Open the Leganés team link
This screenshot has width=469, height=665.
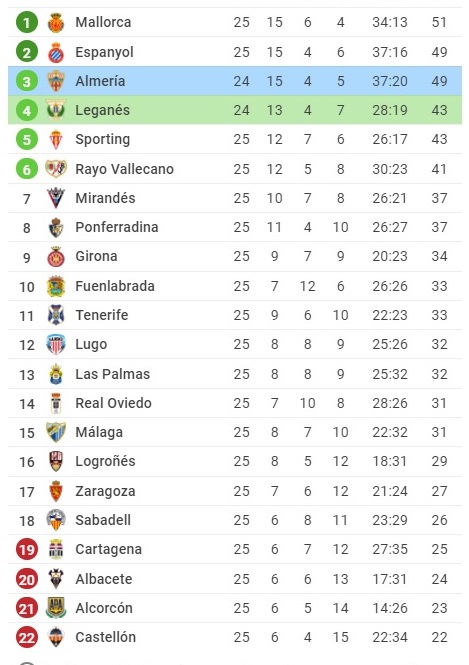pyautogui.click(x=102, y=110)
